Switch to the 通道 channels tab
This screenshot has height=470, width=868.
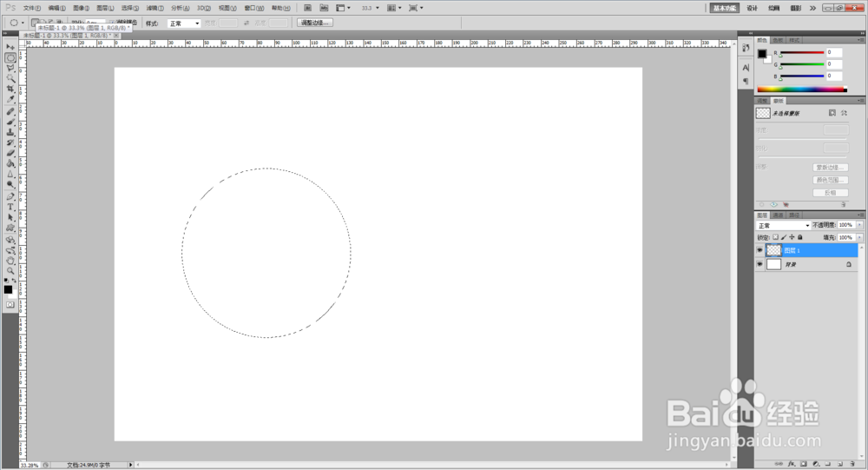click(779, 215)
